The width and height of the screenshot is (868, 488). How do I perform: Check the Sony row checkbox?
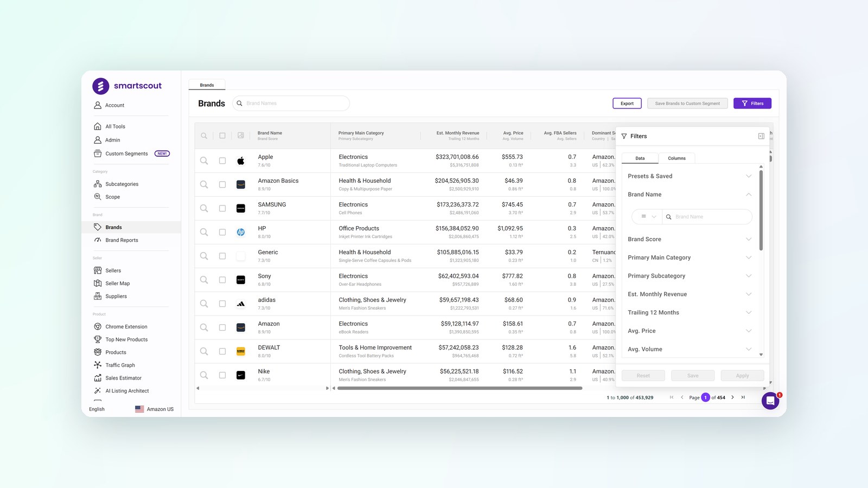[x=222, y=280]
